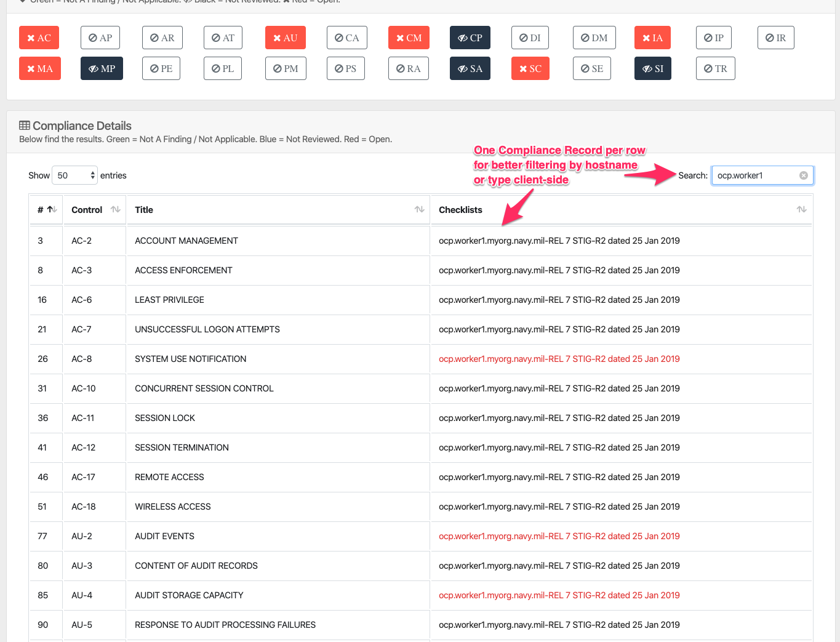Toggle the MP family eye-slash filter
This screenshot has height=642, width=840.
click(x=102, y=68)
